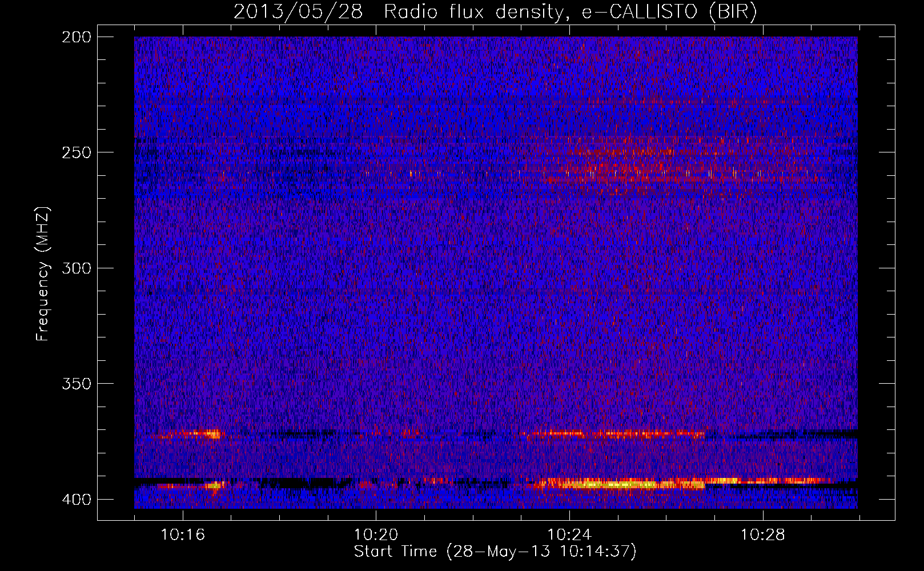Click the 300 frequency tick label
The width and height of the screenshot is (924, 571).
[76, 268]
